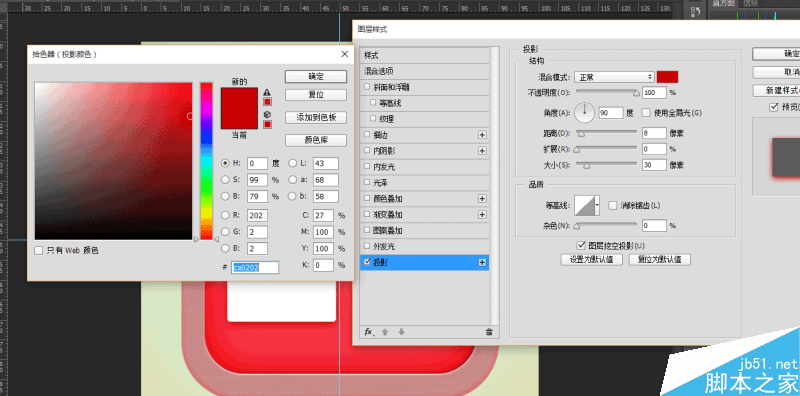The image size is (800, 396).
Task: Select the 图案叠加 effect row
Action: (424, 231)
